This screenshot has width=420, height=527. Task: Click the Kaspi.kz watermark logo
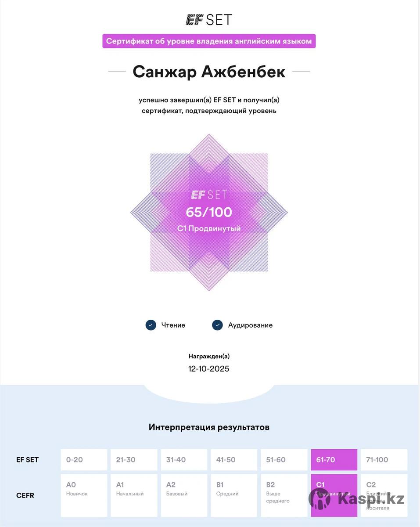point(357,499)
